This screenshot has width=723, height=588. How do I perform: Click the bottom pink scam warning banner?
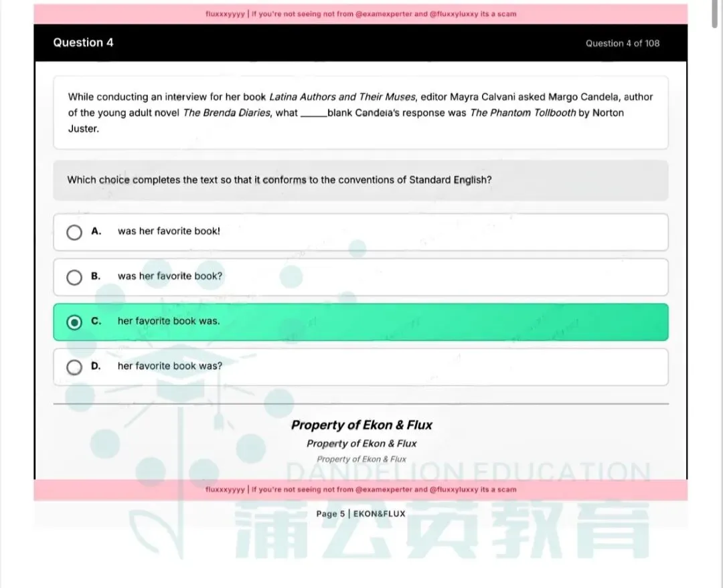(361, 489)
